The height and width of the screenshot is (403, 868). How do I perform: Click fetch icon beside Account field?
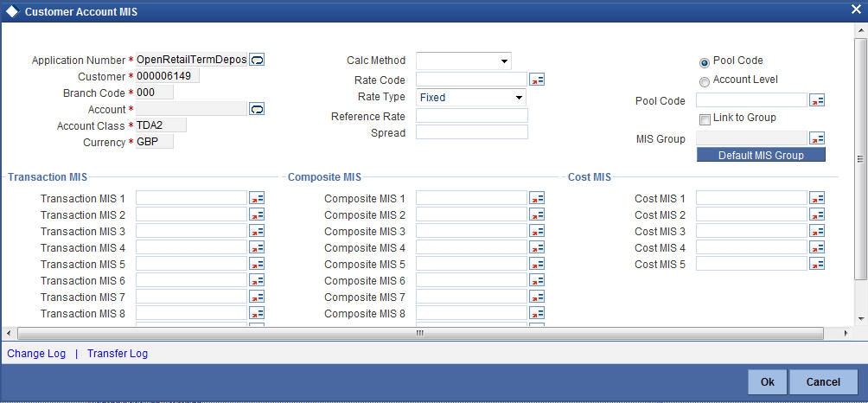(x=257, y=109)
